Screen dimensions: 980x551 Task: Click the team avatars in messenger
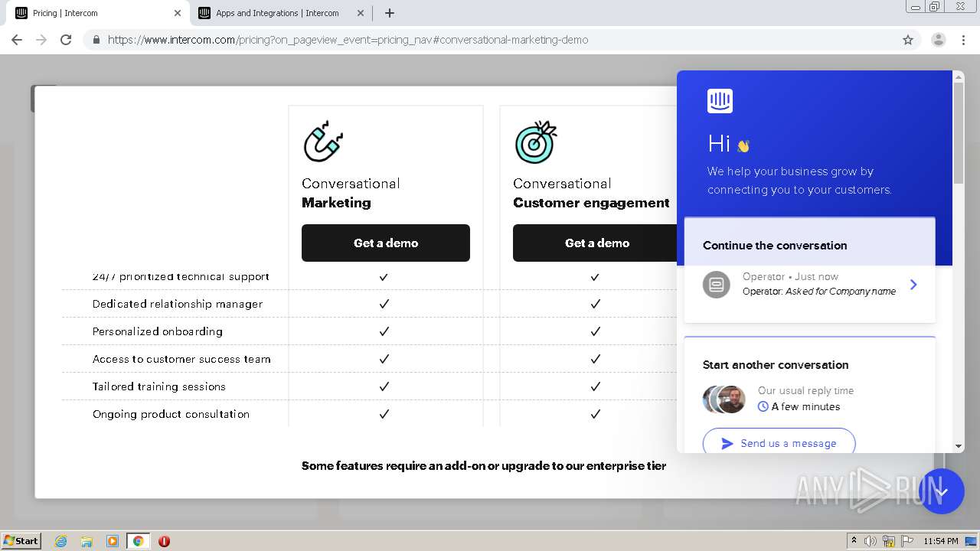[724, 399]
